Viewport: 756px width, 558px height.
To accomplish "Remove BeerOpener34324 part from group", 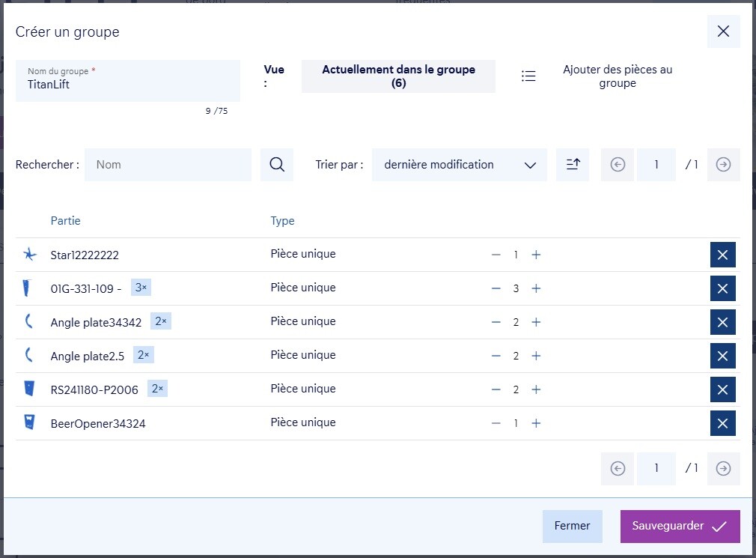I will point(722,423).
